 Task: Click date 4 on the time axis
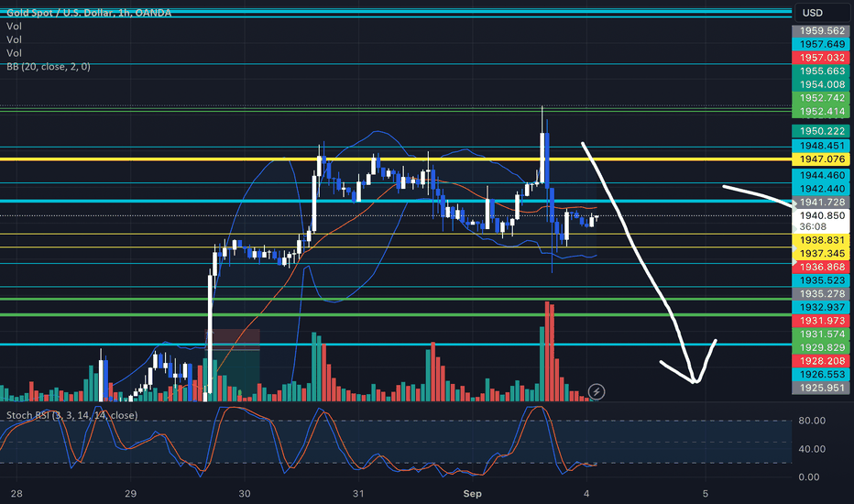pos(586,494)
